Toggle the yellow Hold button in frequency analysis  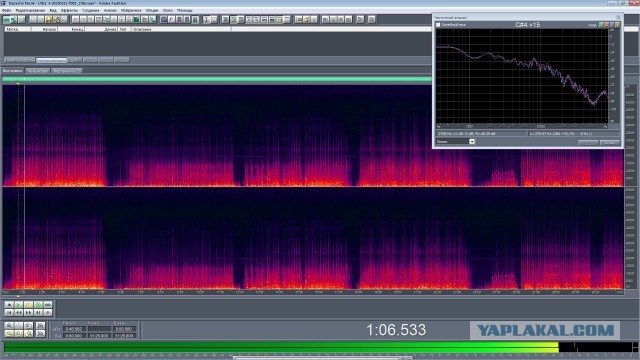click(x=617, y=25)
